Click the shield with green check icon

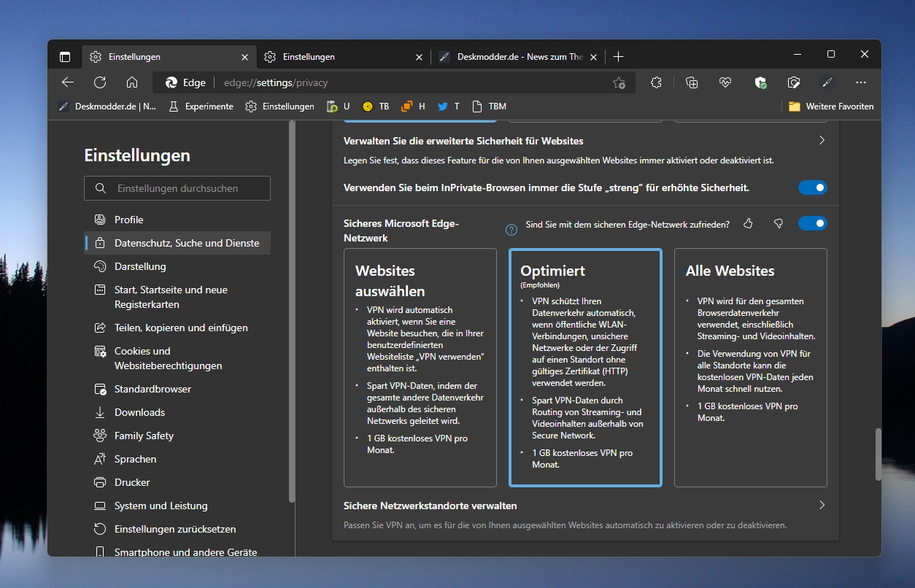tap(760, 82)
